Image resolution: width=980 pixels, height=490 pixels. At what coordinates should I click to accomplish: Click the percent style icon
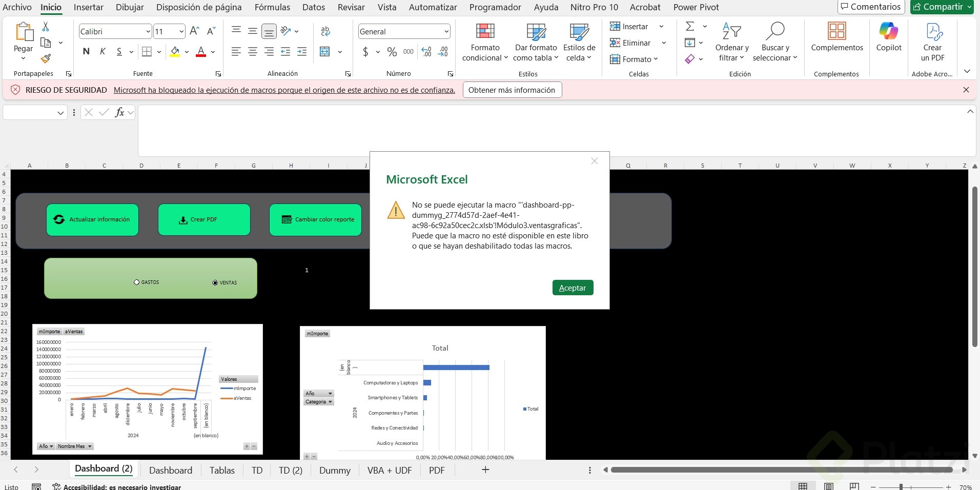tap(392, 52)
